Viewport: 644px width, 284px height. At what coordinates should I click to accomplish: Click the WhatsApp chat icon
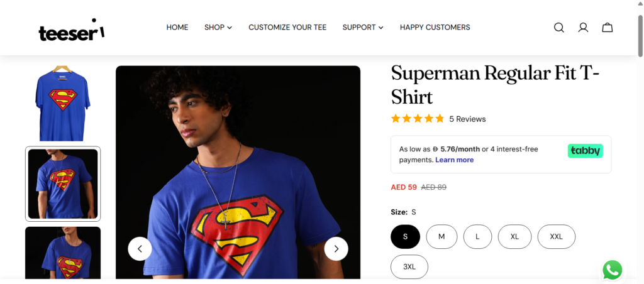click(x=612, y=270)
